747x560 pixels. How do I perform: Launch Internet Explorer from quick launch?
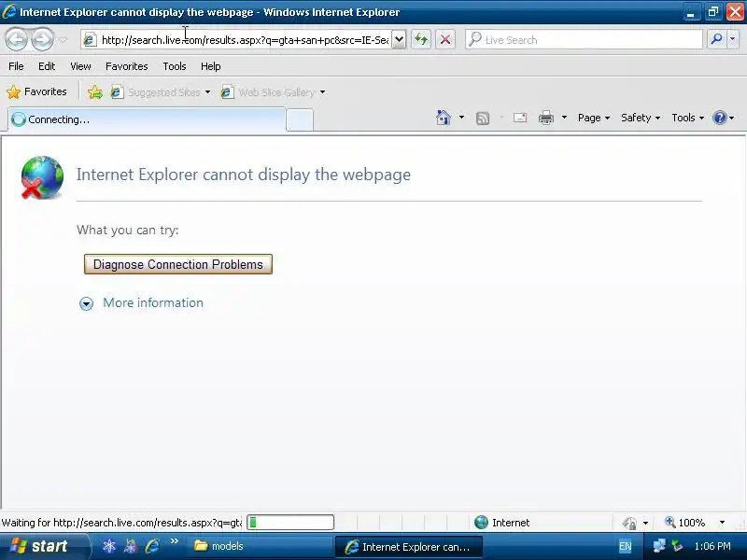pyautogui.click(x=152, y=546)
